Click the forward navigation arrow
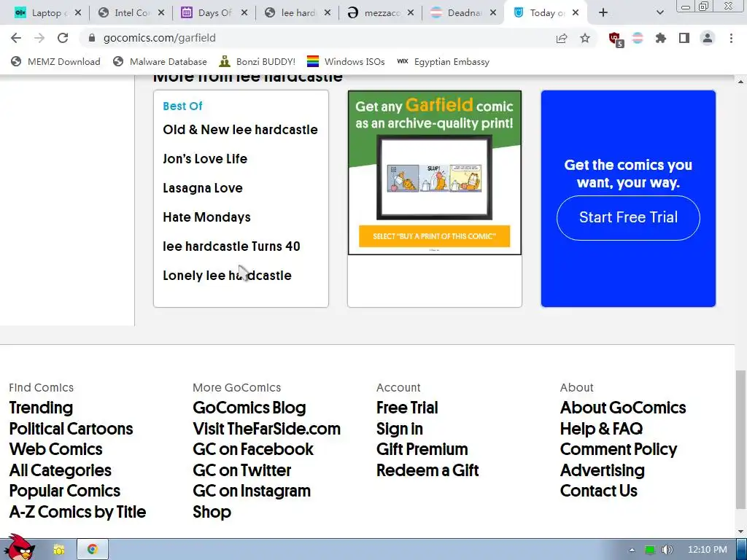 [x=39, y=38]
